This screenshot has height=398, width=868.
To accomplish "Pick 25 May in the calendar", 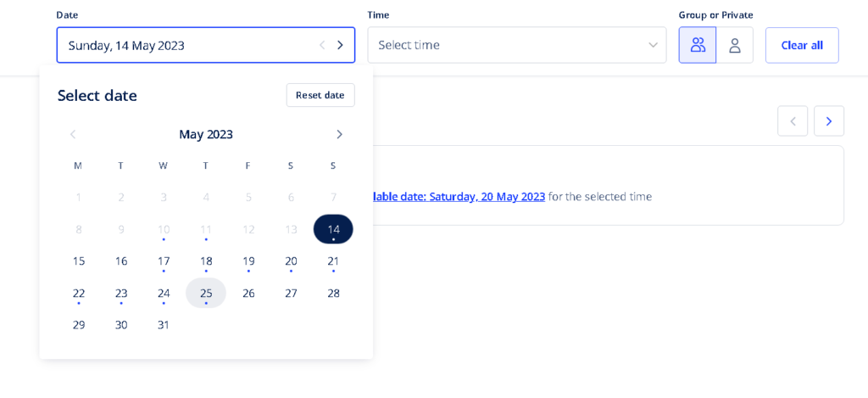I will coord(206,294).
